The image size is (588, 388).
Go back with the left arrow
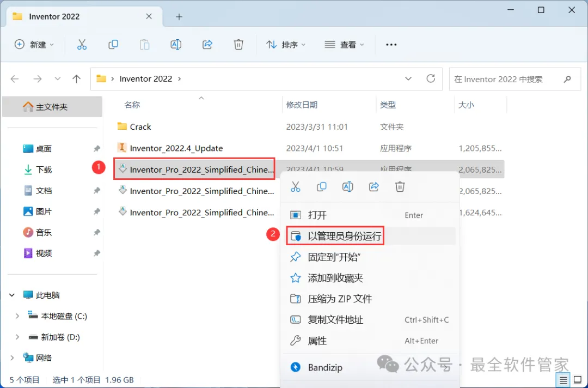point(15,79)
